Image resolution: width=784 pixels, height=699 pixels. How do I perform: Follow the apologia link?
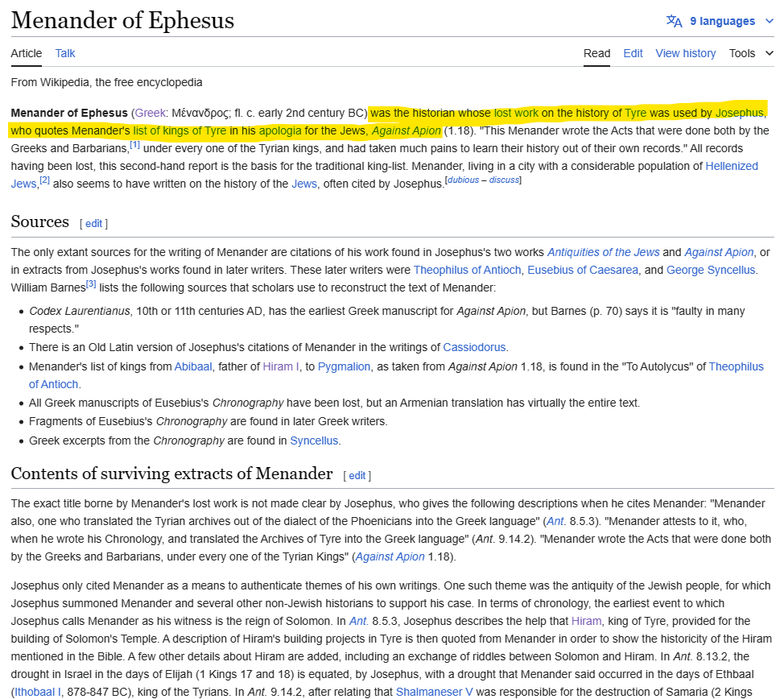tap(280, 130)
